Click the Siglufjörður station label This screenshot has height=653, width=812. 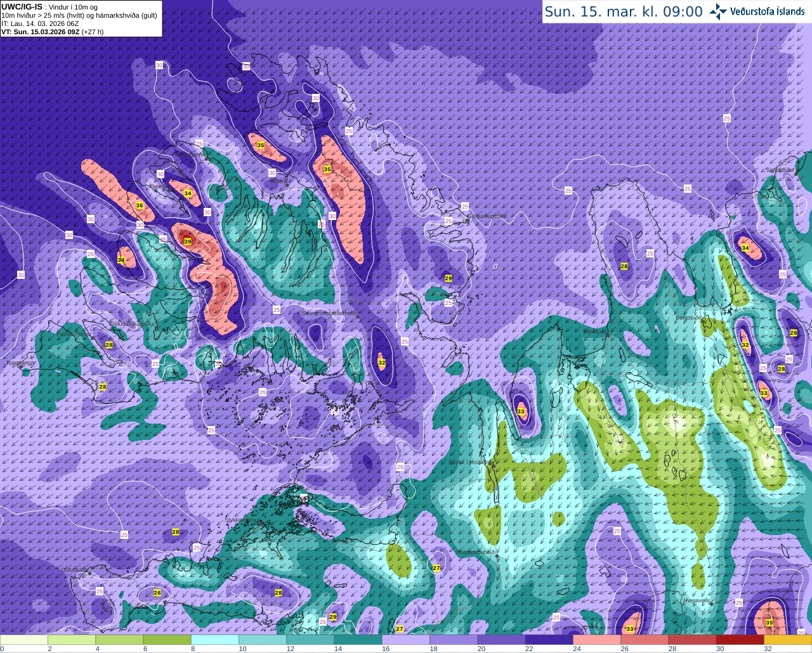[781, 170]
